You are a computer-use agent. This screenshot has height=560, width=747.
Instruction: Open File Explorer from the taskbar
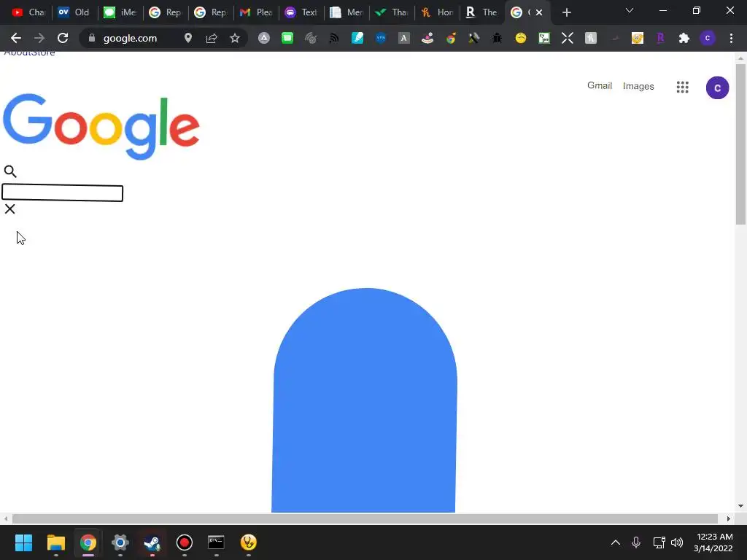(x=55, y=542)
